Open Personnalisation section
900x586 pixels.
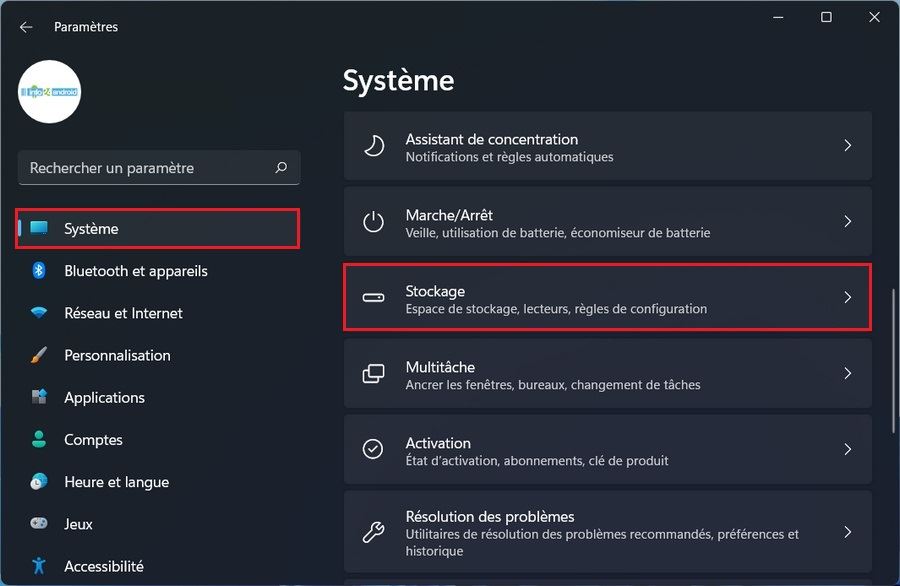tap(117, 355)
